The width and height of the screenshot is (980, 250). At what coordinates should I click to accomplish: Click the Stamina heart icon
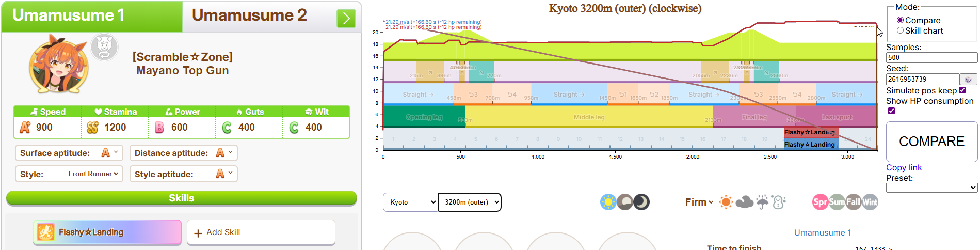98,112
